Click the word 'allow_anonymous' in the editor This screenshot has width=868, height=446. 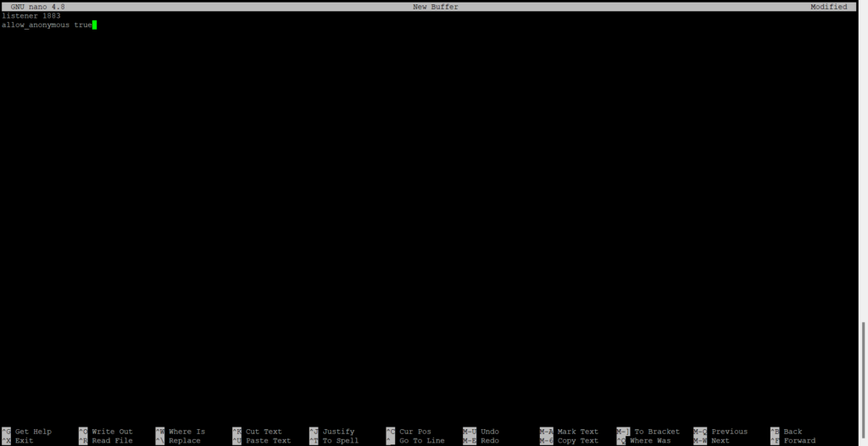(x=36, y=25)
